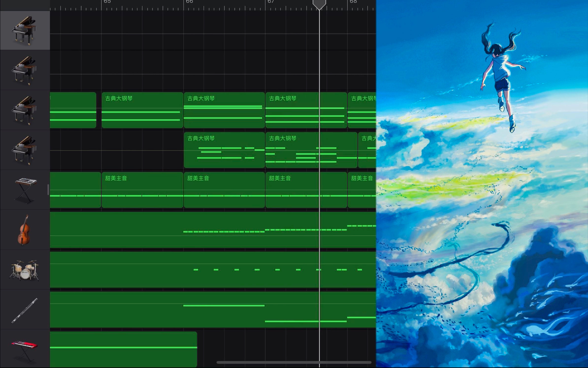Viewport: 588px width, 368px height.
Task: Select third piano track's 古典大钢琴 region at bar 68
Action: 362,110
